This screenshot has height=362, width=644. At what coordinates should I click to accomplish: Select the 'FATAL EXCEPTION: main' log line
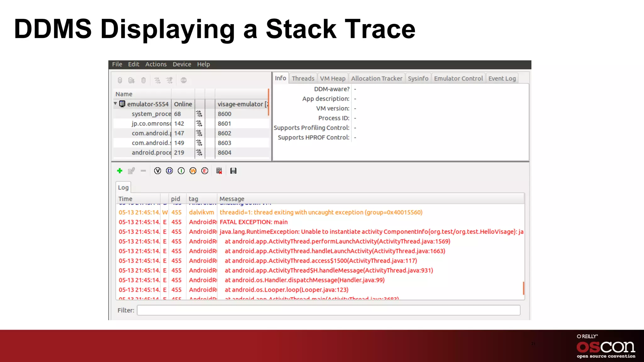click(320, 222)
